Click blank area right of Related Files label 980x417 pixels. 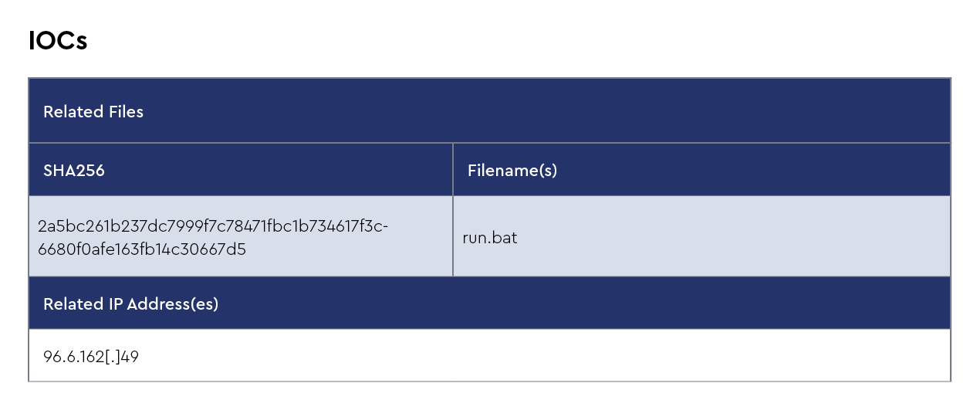(x=540, y=112)
